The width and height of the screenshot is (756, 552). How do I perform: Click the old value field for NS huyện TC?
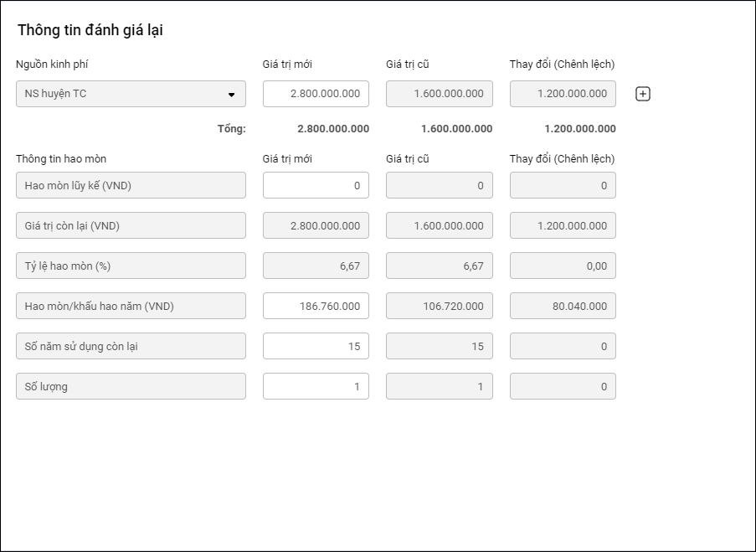coord(439,94)
